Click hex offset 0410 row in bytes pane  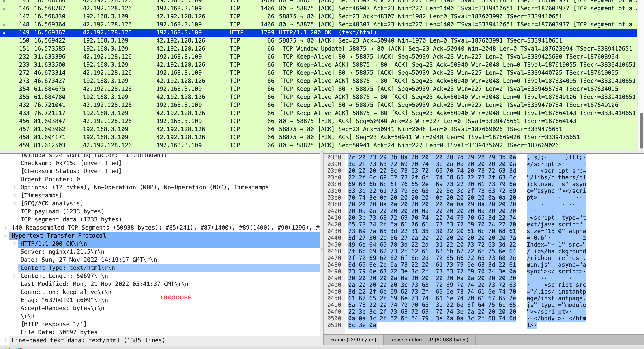pos(334,218)
